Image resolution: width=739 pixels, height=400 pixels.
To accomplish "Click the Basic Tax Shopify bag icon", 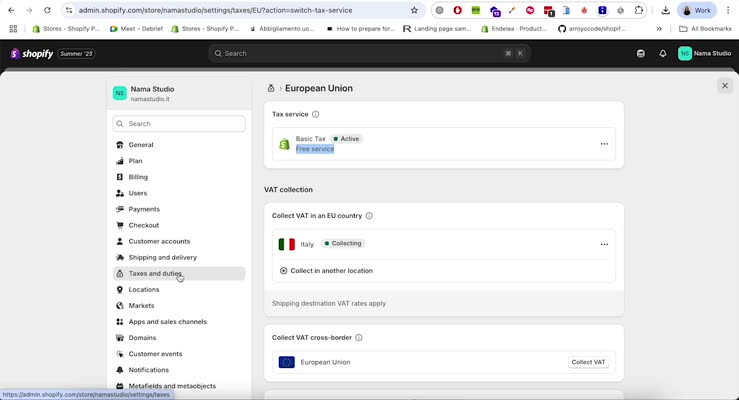I will 284,144.
